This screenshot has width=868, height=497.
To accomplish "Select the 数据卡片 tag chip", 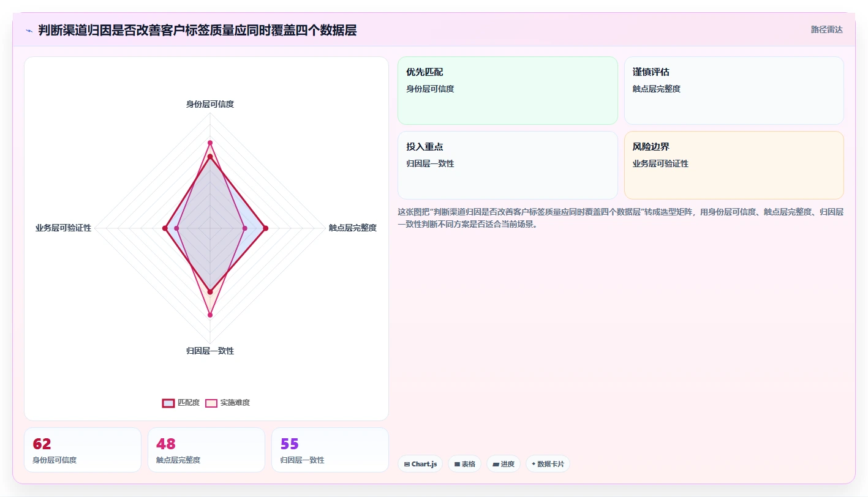I will (548, 464).
